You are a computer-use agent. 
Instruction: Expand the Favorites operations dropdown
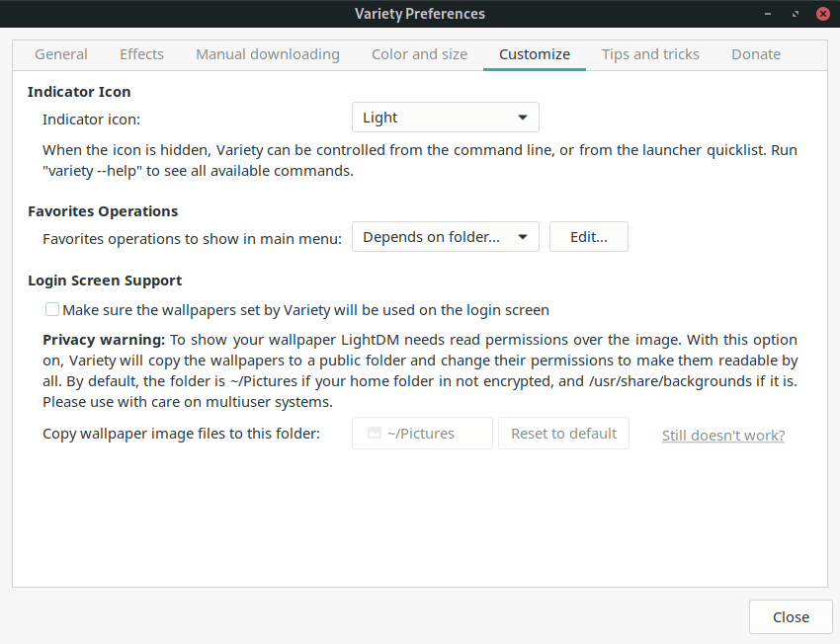(x=445, y=237)
